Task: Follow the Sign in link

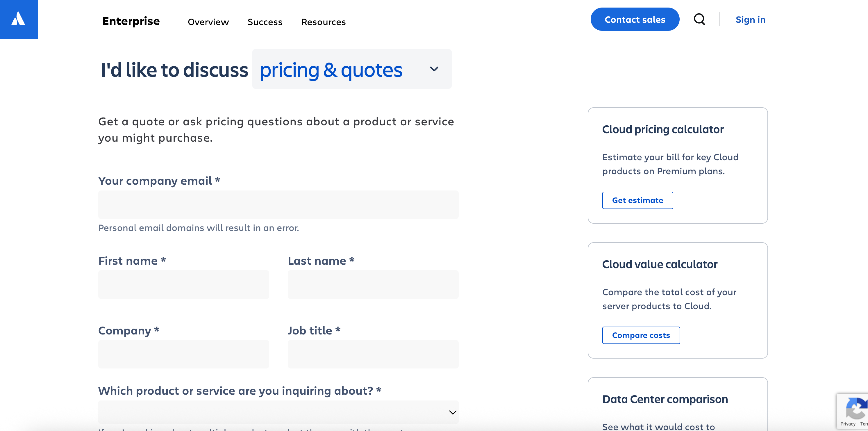Action: 750,19
